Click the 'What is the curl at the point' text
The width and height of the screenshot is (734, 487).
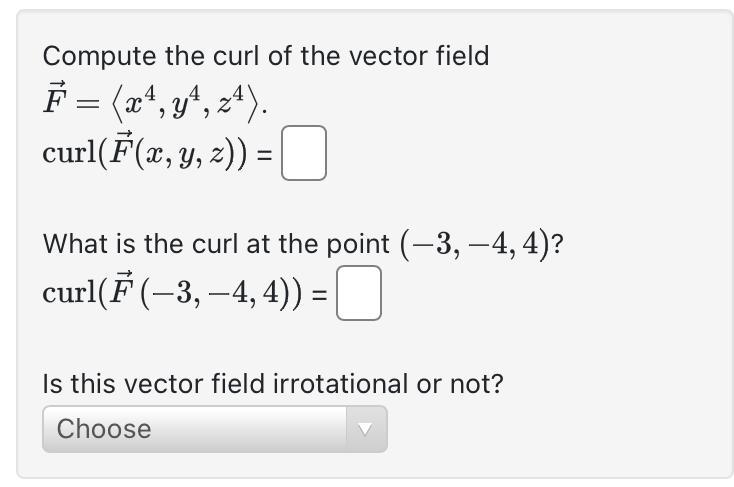click(x=216, y=244)
